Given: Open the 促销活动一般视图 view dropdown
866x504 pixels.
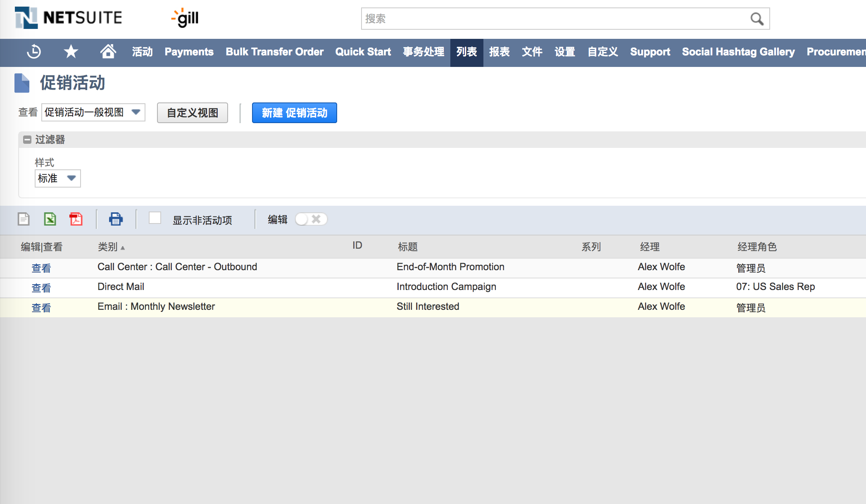Looking at the screenshot, I should [x=93, y=112].
